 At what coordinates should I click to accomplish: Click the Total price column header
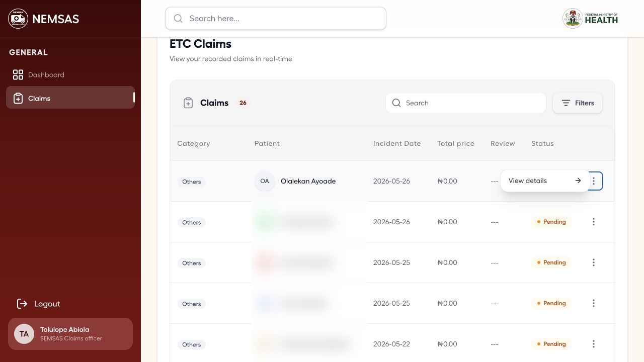tap(456, 143)
